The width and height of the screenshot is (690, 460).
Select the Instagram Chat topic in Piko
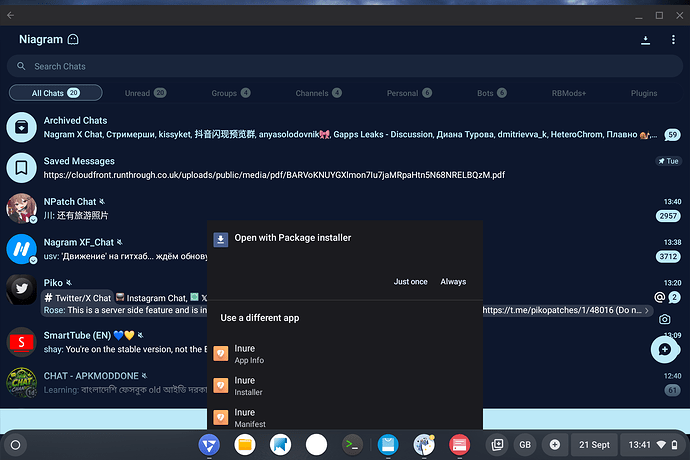[x=151, y=298]
